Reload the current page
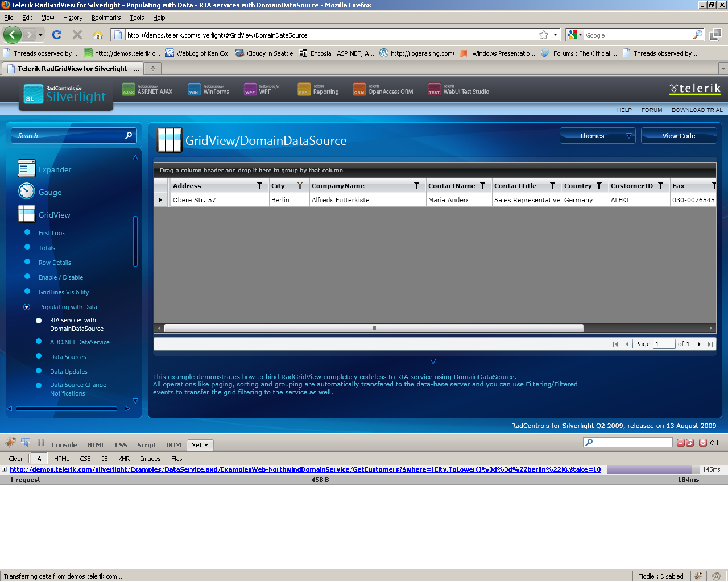728x582 pixels. coord(57,35)
